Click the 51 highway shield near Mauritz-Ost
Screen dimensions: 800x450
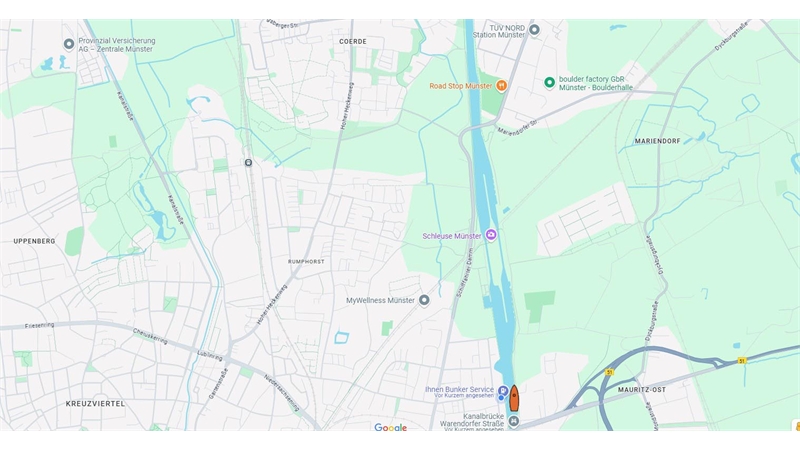(609, 372)
